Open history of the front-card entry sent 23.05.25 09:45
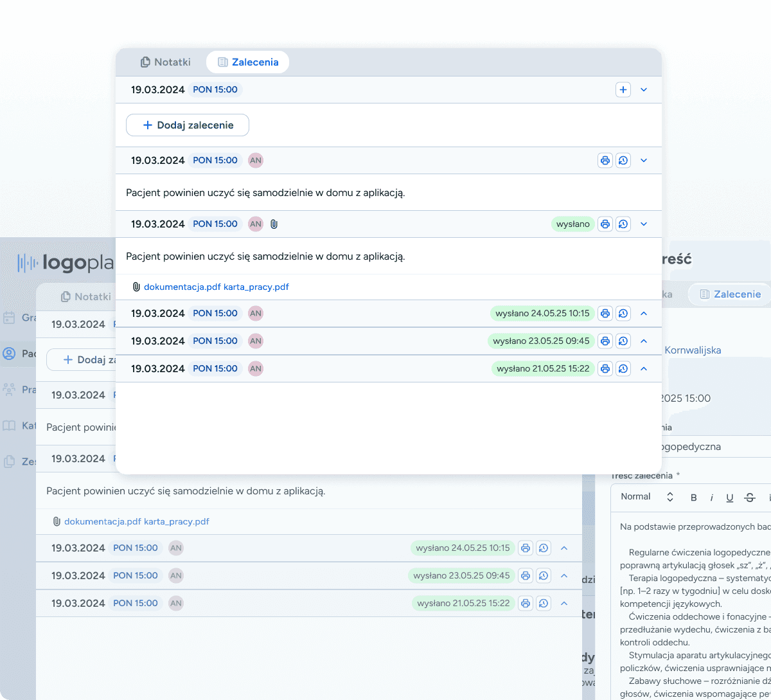Viewport: 771px width, 700px height. click(623, 341)
